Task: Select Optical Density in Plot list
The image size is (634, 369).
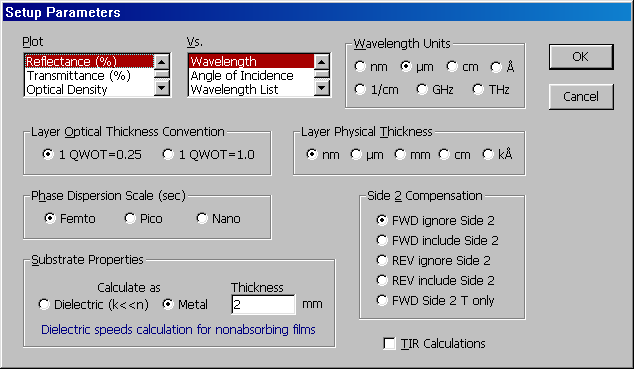Action: tap(89, 89)
